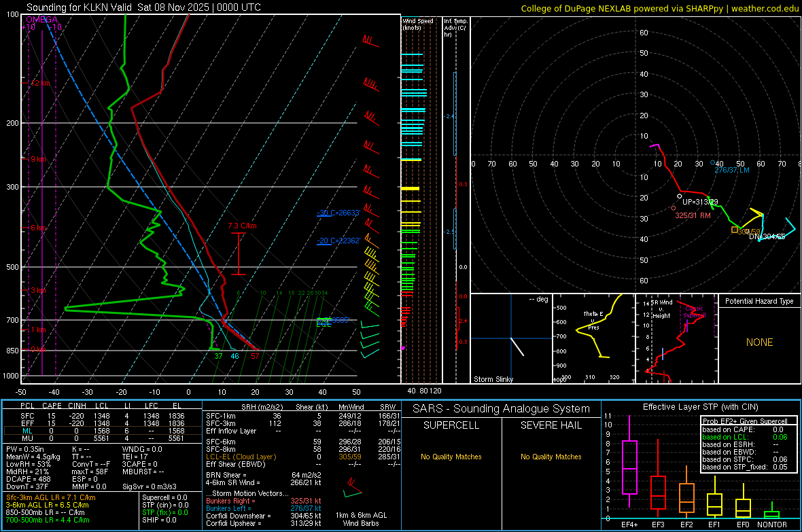The width and height of the screenshot is (802, 532).
Task: Select the '12 km' height marker
Action: point(40,83)
